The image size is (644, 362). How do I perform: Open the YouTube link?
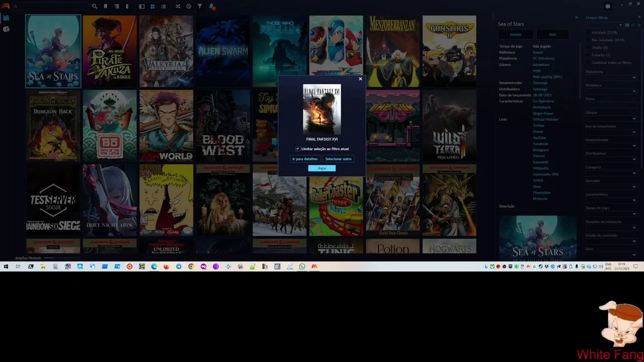[x=539, y=138]
